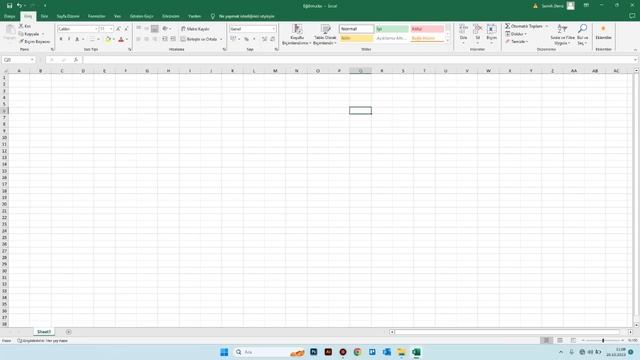Screen dimensions: 640x360
Task: Decrease font size with the smaller A icon
Action: (x=126, y=29)
